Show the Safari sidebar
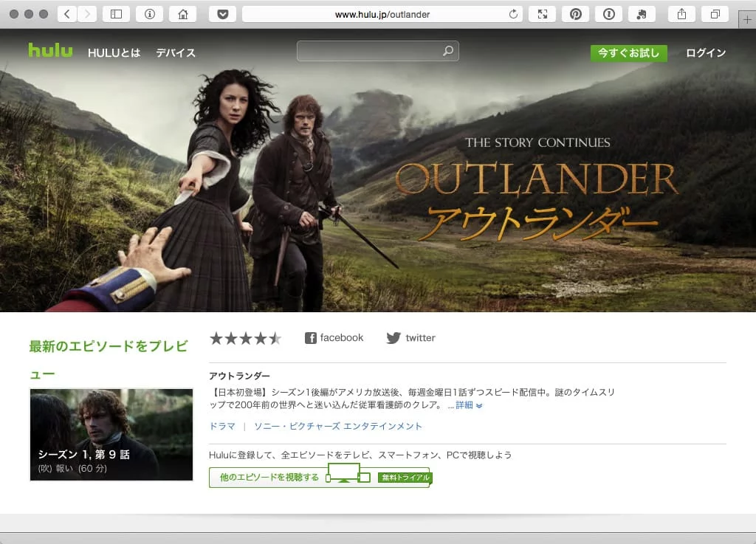Screen dimensions: 756x544 116,14
